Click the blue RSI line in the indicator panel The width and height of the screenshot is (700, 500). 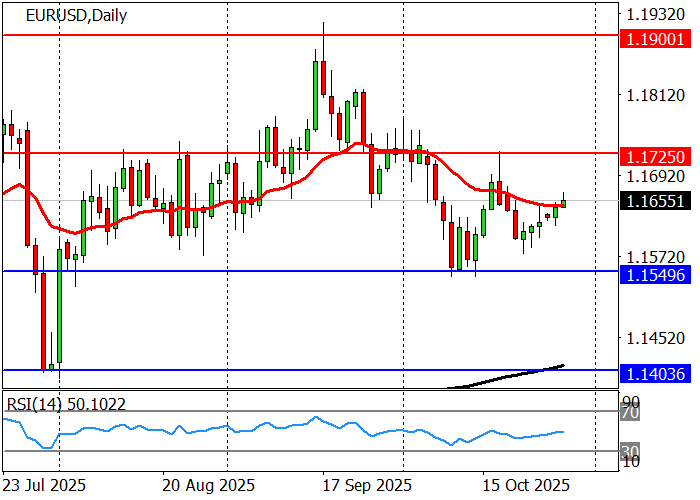[300, 427]
